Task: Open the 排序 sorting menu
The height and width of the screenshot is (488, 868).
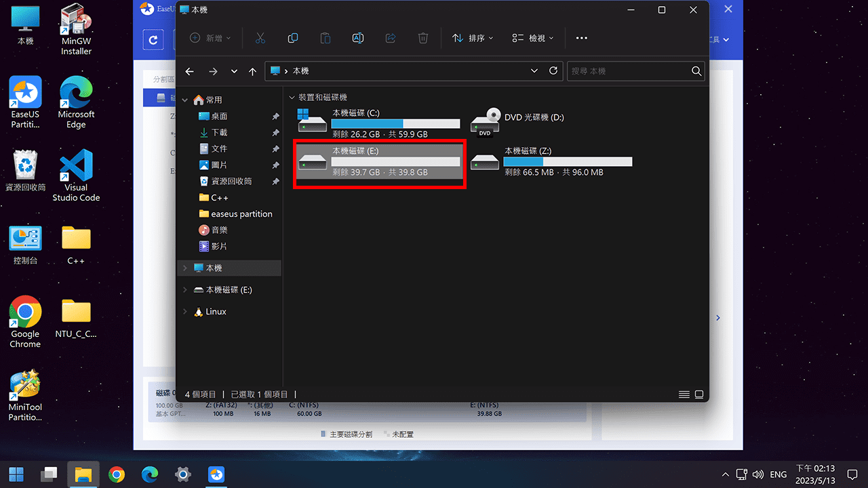Action: [x=473, y=38]
